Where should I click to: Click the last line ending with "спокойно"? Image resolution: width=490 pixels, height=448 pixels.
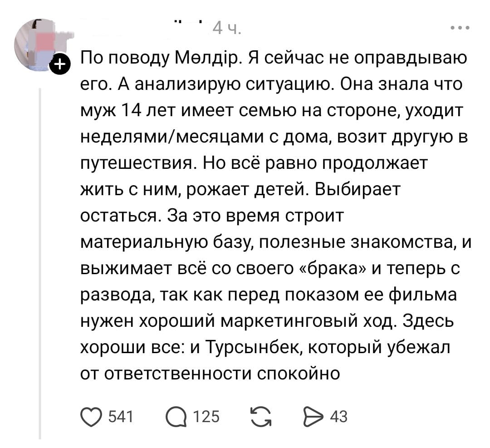tap(210, 374)
